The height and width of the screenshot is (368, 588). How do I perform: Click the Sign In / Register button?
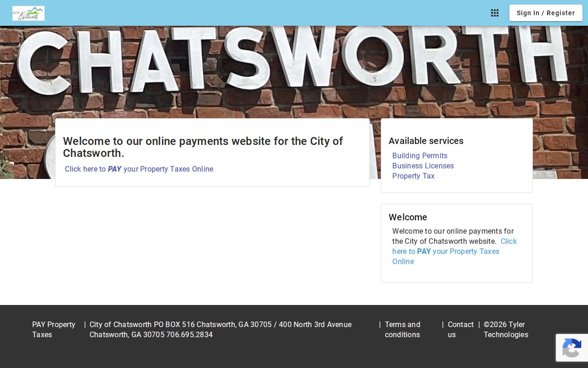tap(546, 13)
